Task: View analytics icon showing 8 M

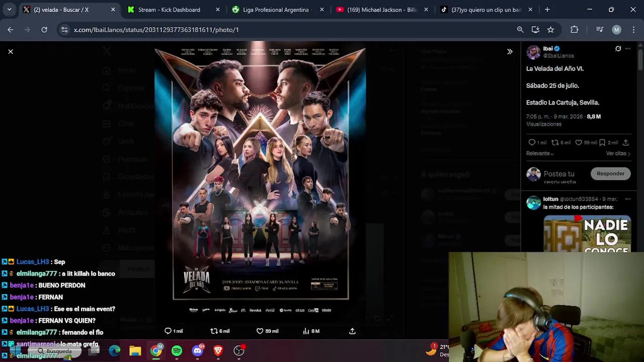Action: pyautogui.click(x=306, y=331)
